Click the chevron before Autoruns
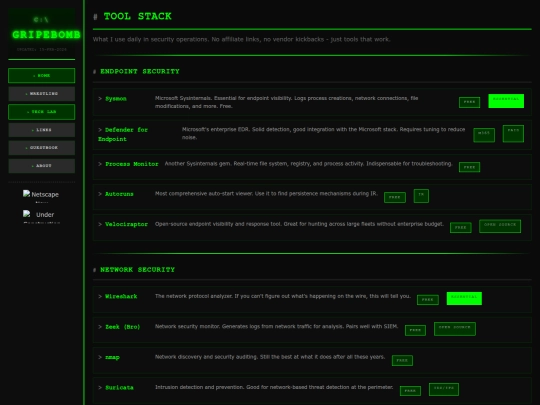The width and height of the screenshot is (540, 405). (x=100, y=194)
